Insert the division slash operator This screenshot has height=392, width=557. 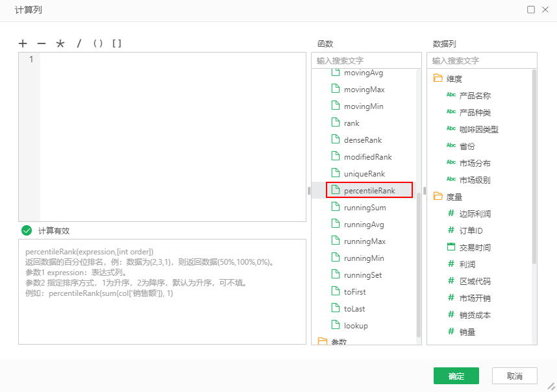point(79,43)
